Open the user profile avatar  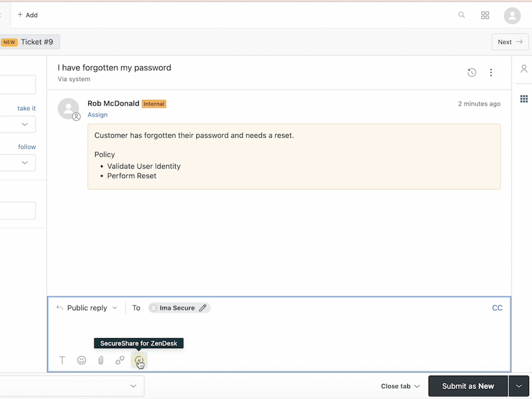pos(512,16)
